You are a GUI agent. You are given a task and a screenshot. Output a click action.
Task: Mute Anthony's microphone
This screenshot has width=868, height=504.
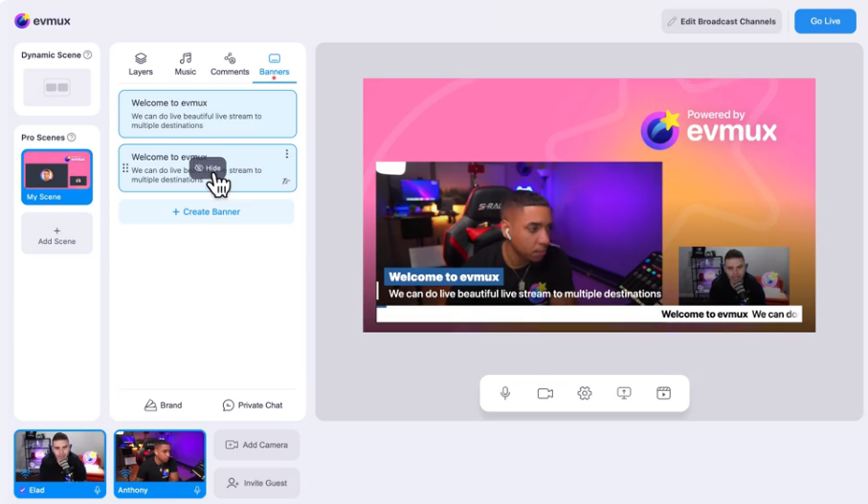click(197, 491)
